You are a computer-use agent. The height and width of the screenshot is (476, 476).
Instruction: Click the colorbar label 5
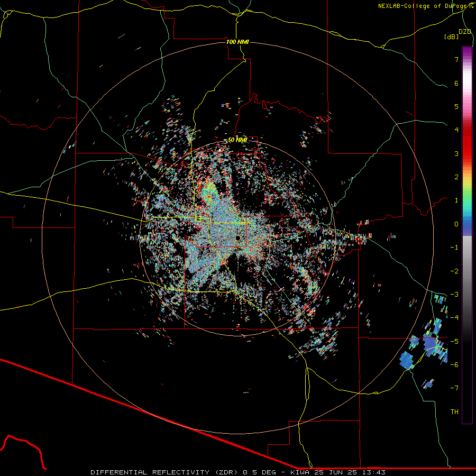pyautogui.click(x=456, y=106)
